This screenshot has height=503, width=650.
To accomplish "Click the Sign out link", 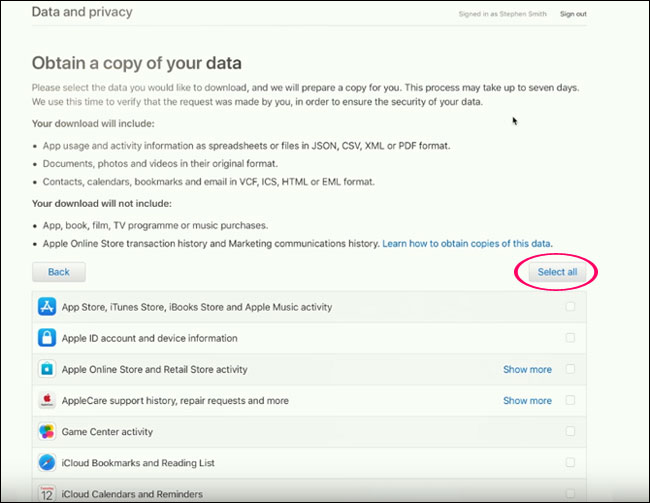I will click(x=573, y=14).
